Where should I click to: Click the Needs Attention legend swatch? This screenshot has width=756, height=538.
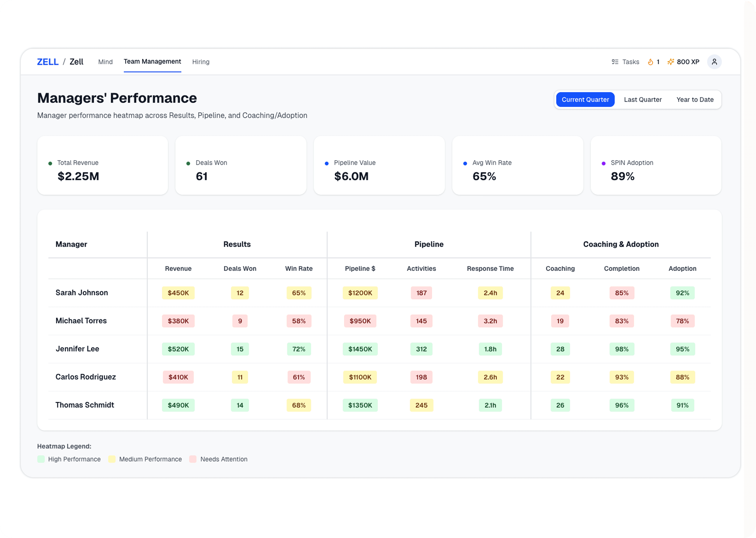193,459
